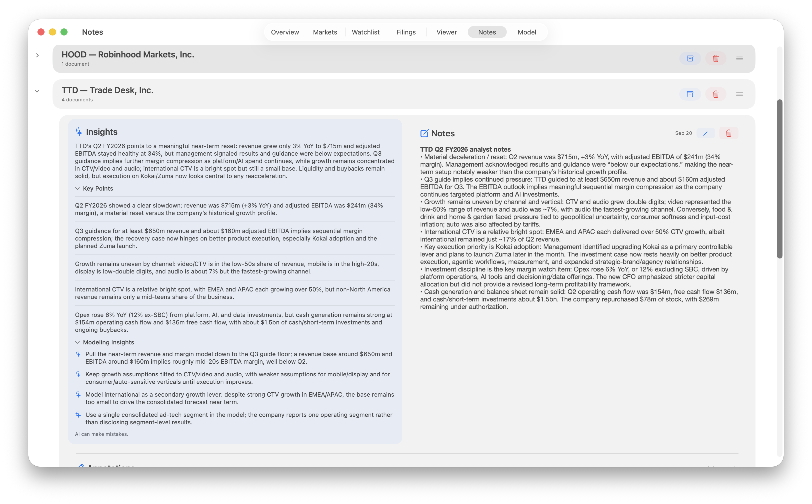The width and height of the screenshot is (812, 504).
Task: Click the HOOD — Robinhood Markets, Inc. title
Action: click(128, 54)
